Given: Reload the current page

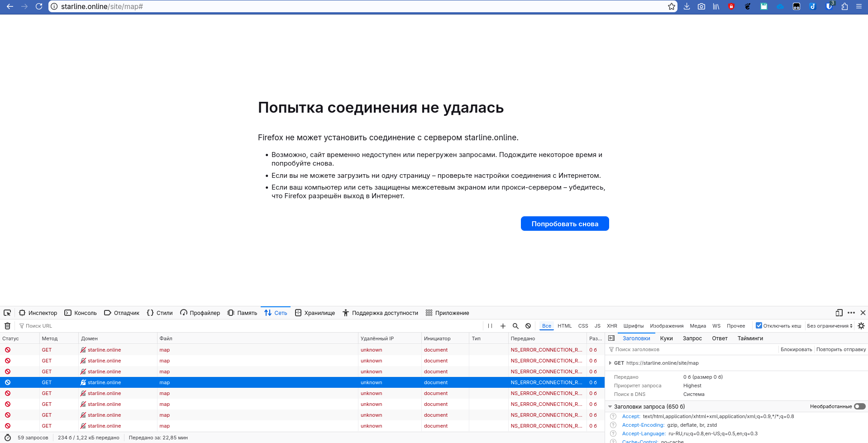Looking at the screenshot, I should (39, 6).
